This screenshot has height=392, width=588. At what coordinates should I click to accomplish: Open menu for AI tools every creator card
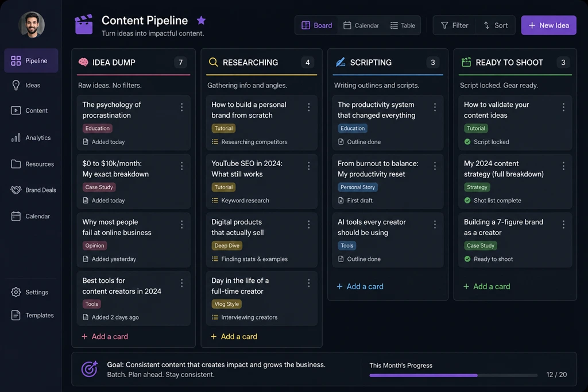[x=435, y=225]
